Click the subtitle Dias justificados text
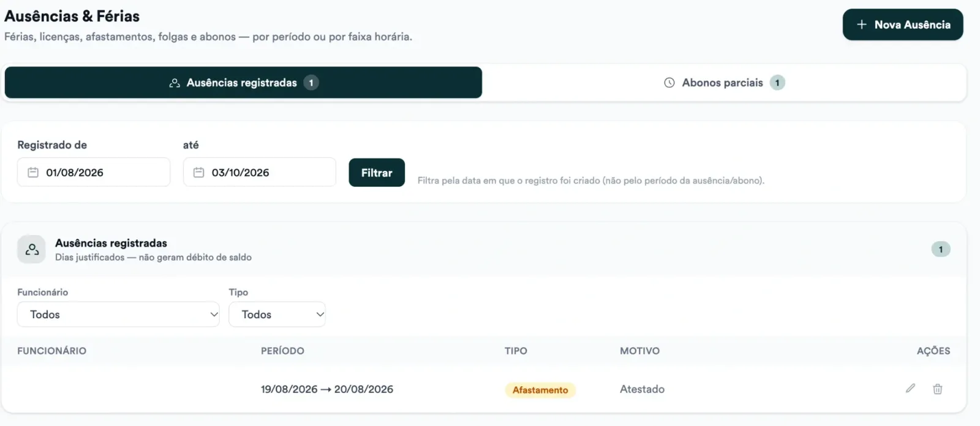The width and height of the screenshot is (980, 426). click(153, 257)
